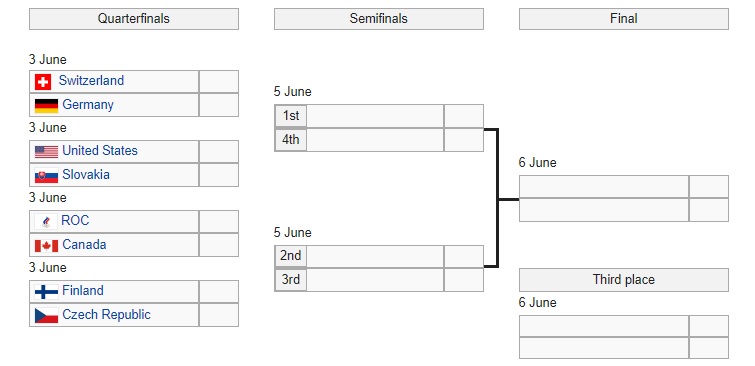Follow the United States link
Image resolution: width=755 pixels, height=366 pixels.
100,151
